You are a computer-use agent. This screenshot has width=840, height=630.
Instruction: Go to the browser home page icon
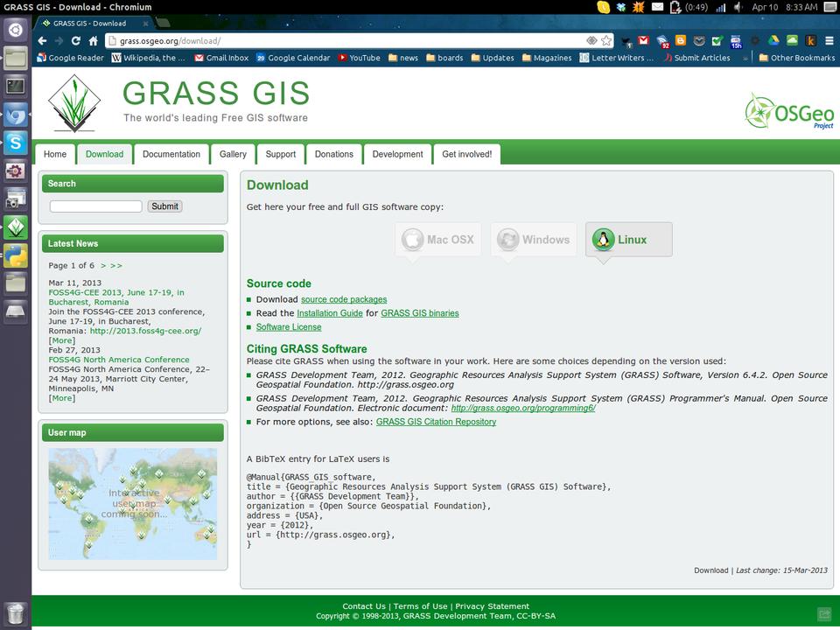click(94, 41)
